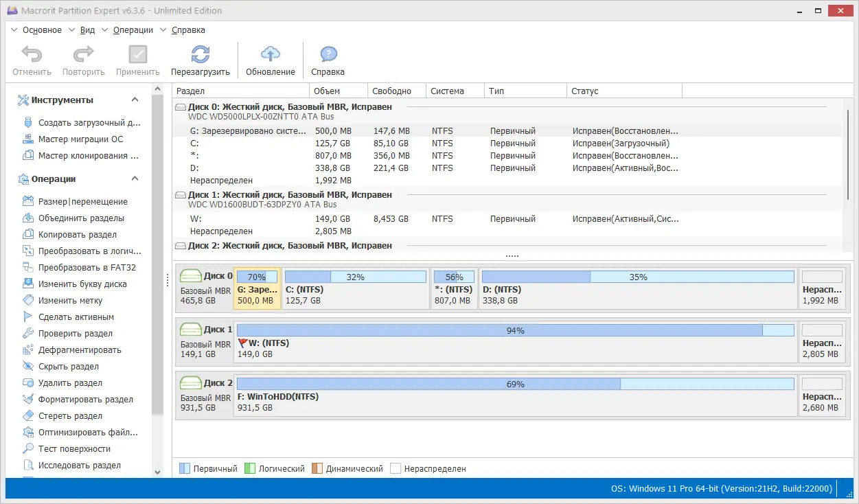Click the Отменить undo arrow icon
Screen dimensions: 859x504
coord(32,55)
